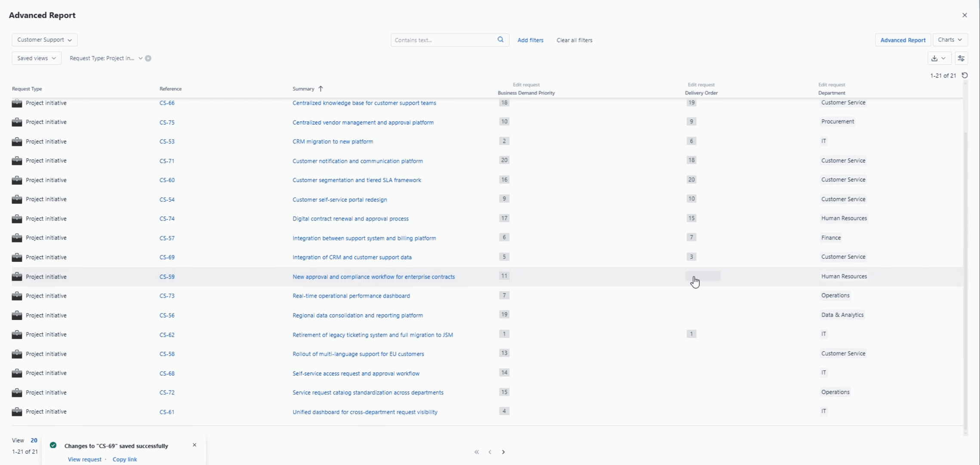Edit empty Delivery Order cell for CS-59
Screen dimensions: 980x465
coord(703,276)
